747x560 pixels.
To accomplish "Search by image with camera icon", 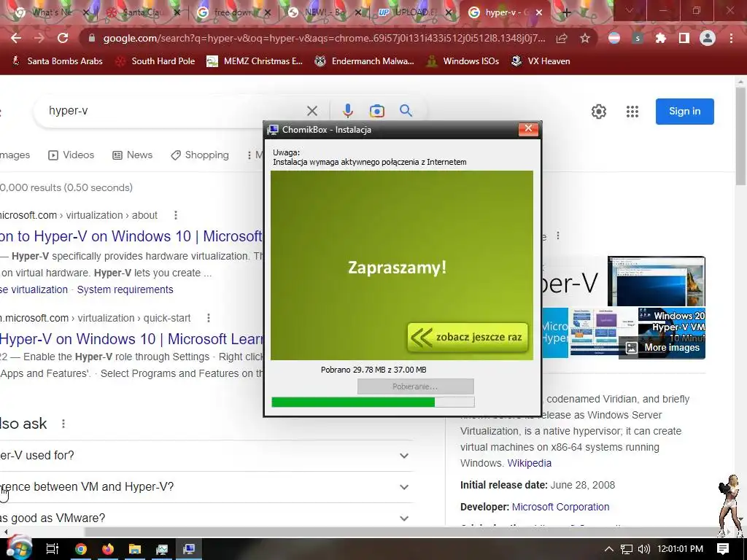I will click(377, 111).
